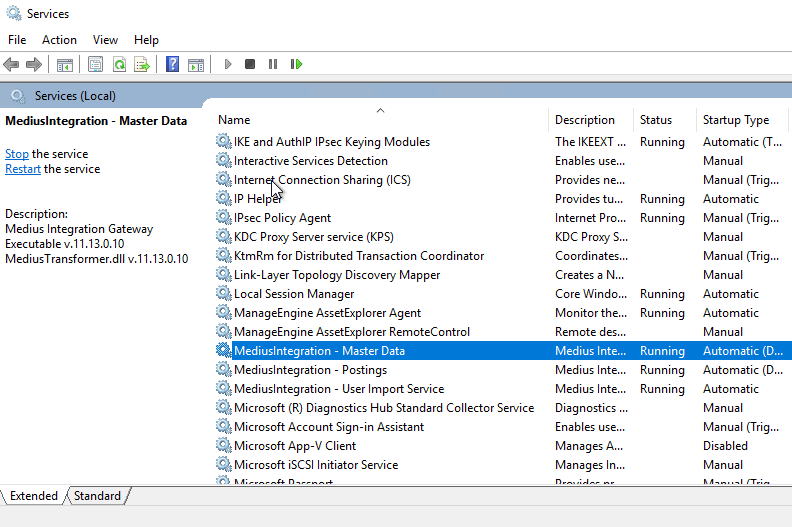Click the Pause Service icon
792x527 pixels.
pyautogui.click(x=273, y=64)
